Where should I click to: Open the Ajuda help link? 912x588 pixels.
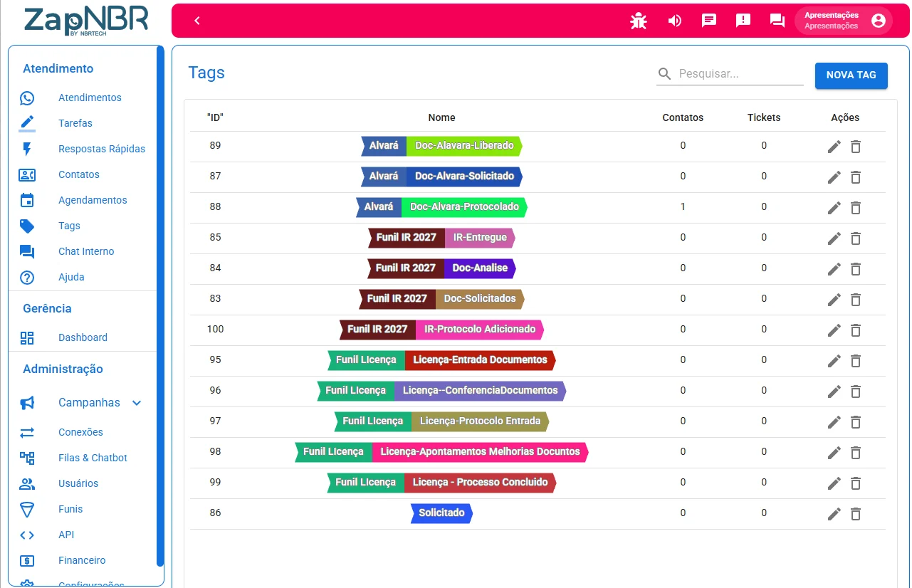click(71, 277)
